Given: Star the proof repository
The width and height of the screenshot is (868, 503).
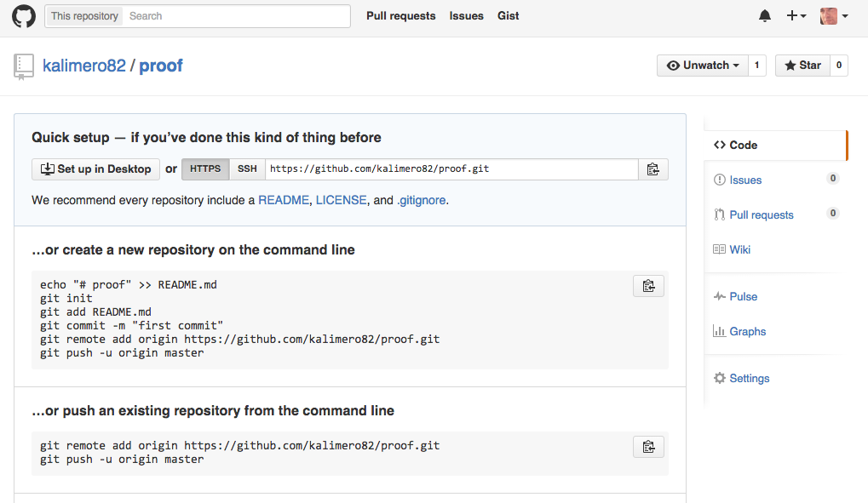Looking at the screenshot, I should click(802, 65).
